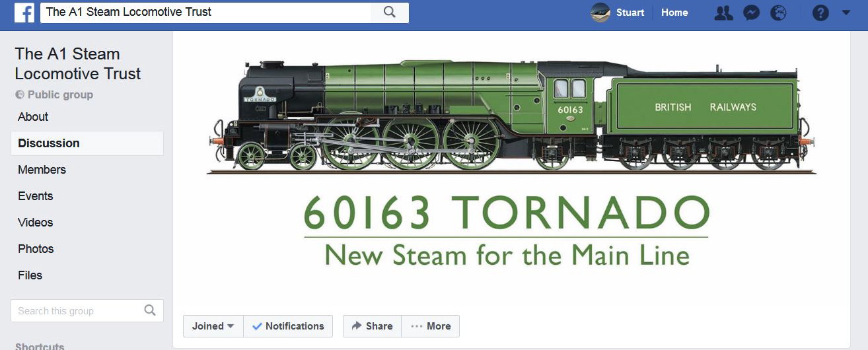Open the Friend Requests icon
The height and width of the screenshot is (350, 868).
click(x=724, y=13)
